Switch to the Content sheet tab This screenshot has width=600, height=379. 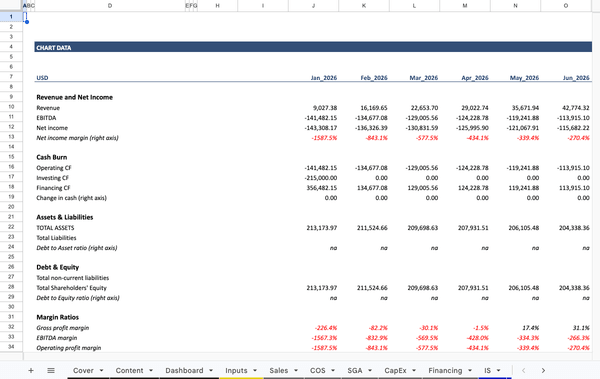coord(129,370)
